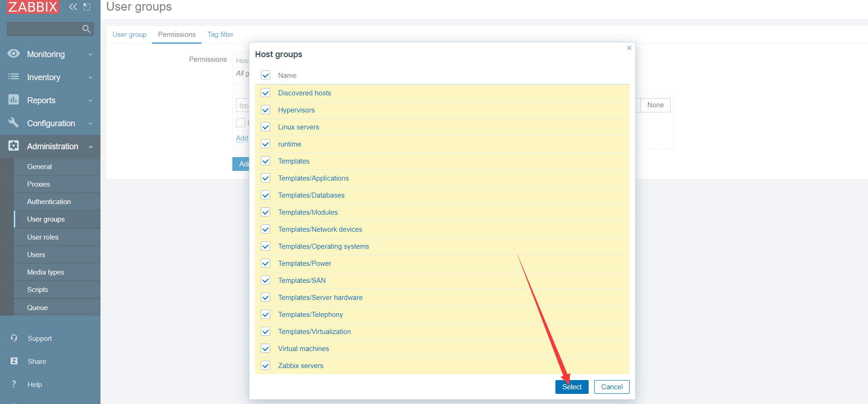The width and height of the screenshot is (868, 404).
Task: Expand the Inventory menu
Action: pos(50,77)
